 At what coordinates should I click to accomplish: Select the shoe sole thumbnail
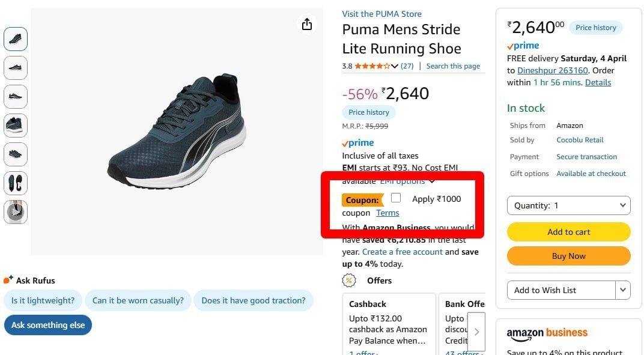[x=16, y=183]
